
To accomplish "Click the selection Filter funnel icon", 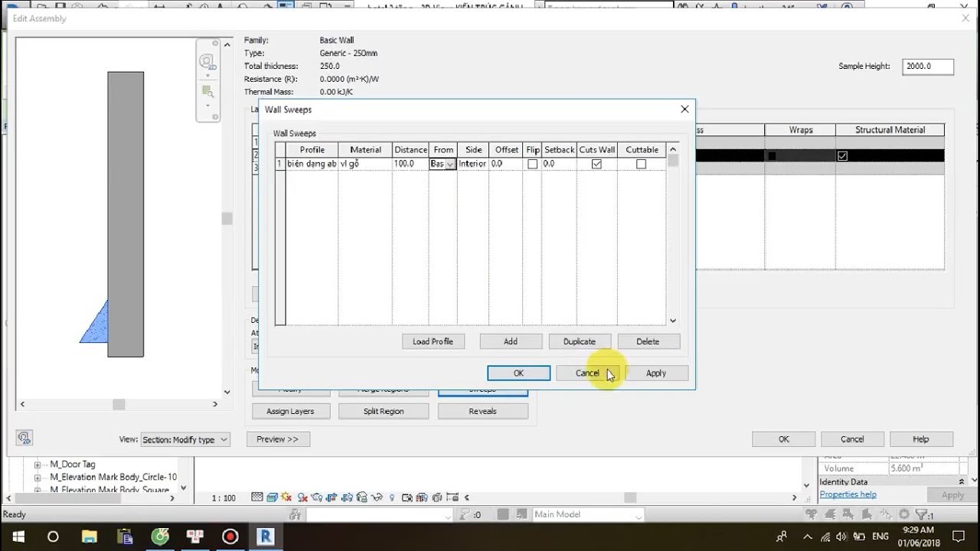I will 921,514.
